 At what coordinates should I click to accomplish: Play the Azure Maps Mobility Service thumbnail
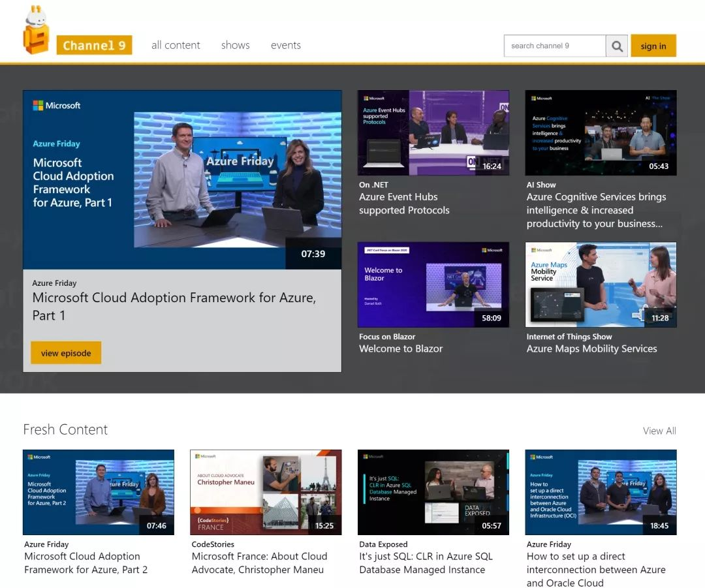click(x=601, y=285)
